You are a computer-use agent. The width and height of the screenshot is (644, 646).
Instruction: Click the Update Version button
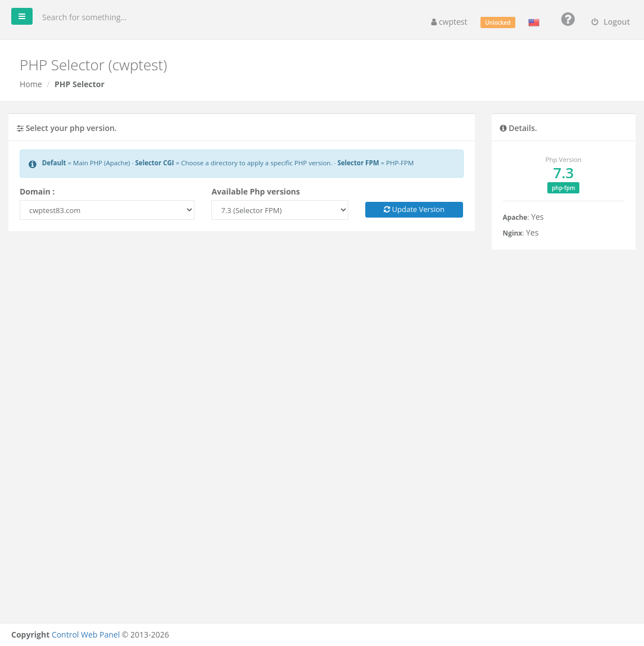pos(414,210)
